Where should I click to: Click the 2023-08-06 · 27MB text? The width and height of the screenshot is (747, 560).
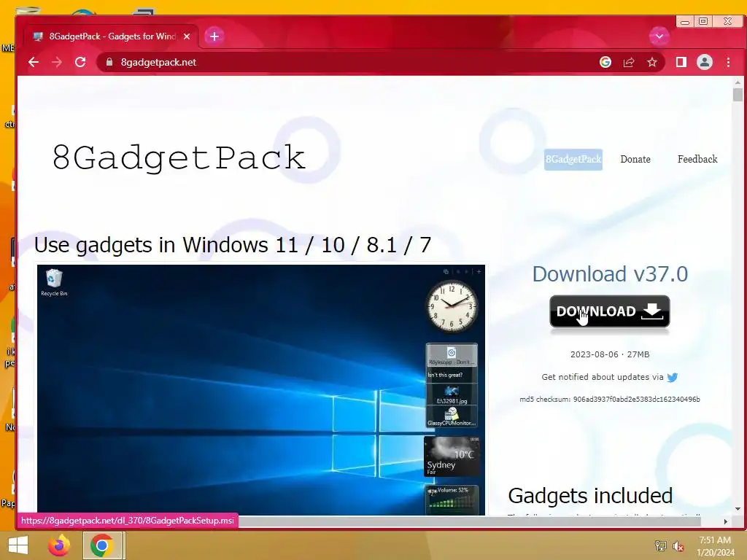(x=610, y=354)
